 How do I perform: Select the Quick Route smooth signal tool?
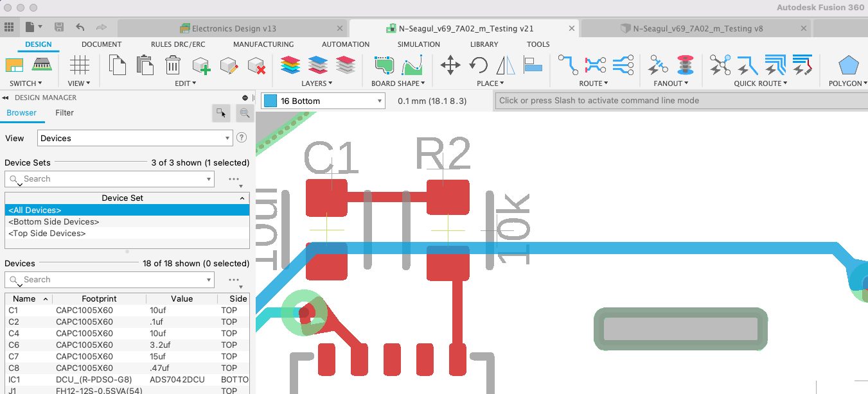coord(803,65)
